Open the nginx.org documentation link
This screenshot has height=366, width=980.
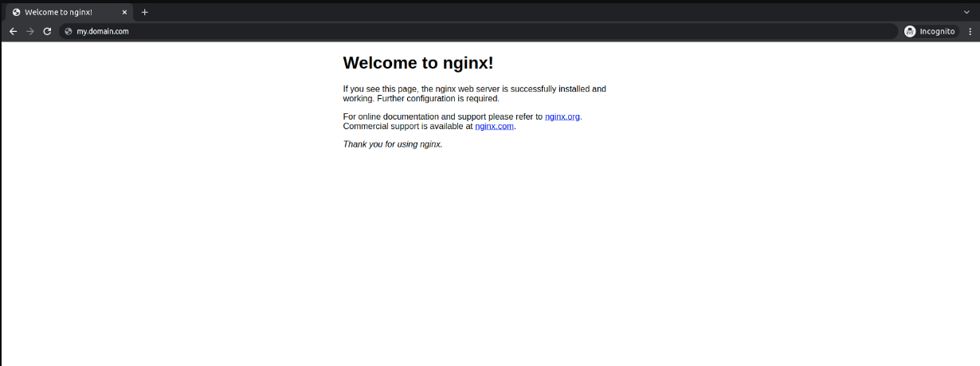[563, 116]
